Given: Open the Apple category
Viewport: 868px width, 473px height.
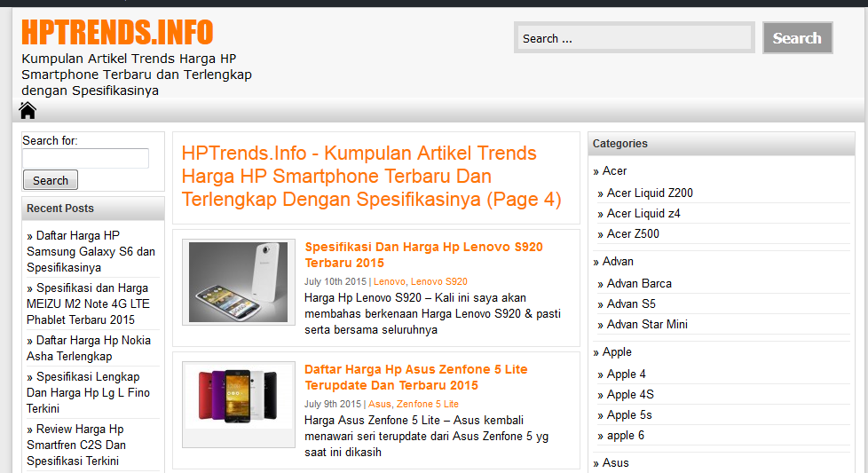Looking at the screenshot, I should [x=617, y=351].
